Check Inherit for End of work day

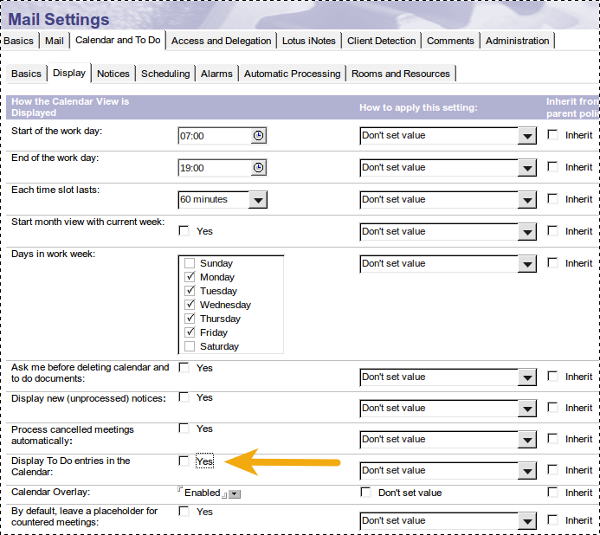[x=553, y=167]
